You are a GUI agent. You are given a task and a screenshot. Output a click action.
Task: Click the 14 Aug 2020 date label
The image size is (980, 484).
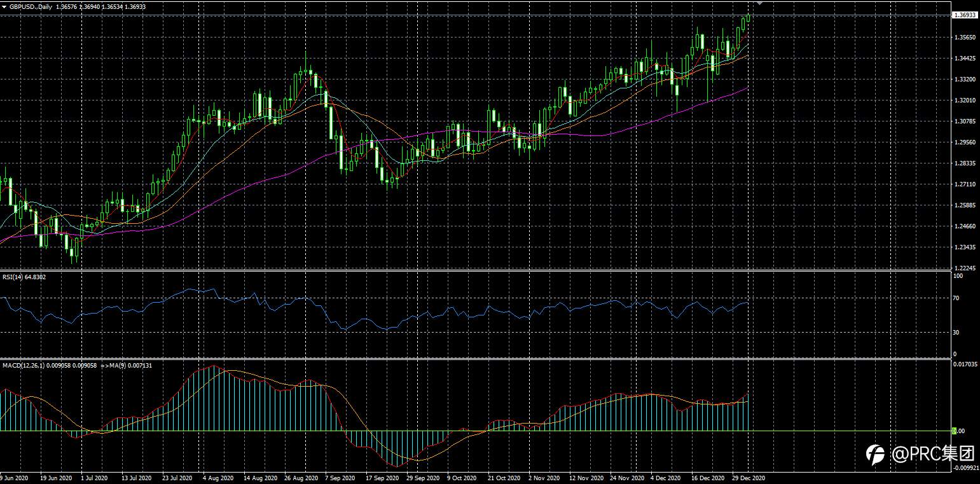[x=259, y=478]
